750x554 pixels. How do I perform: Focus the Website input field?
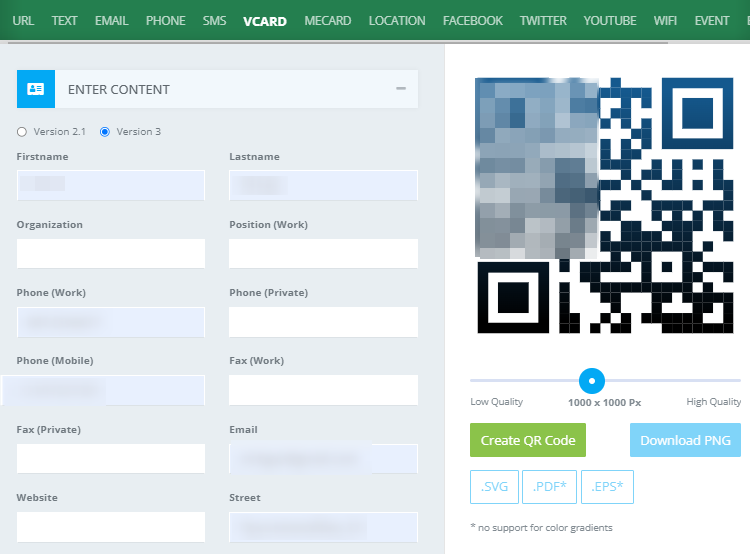(x=111, y=527)
